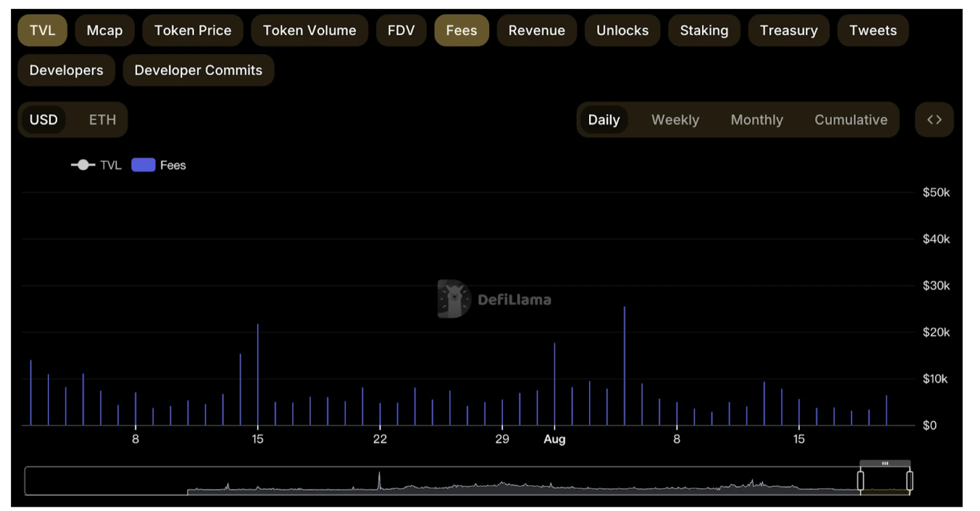The image size is (980, 511).
Task: Click the tallest fee bar in August
Action: (625, 364)
